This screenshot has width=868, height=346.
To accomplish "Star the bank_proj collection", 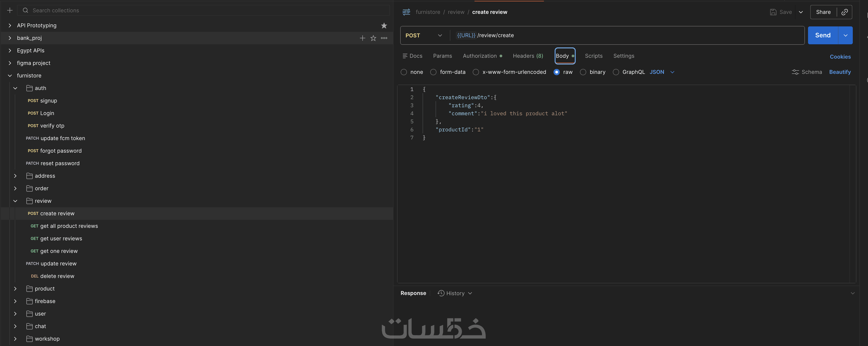I will click(x=373, y=38).
